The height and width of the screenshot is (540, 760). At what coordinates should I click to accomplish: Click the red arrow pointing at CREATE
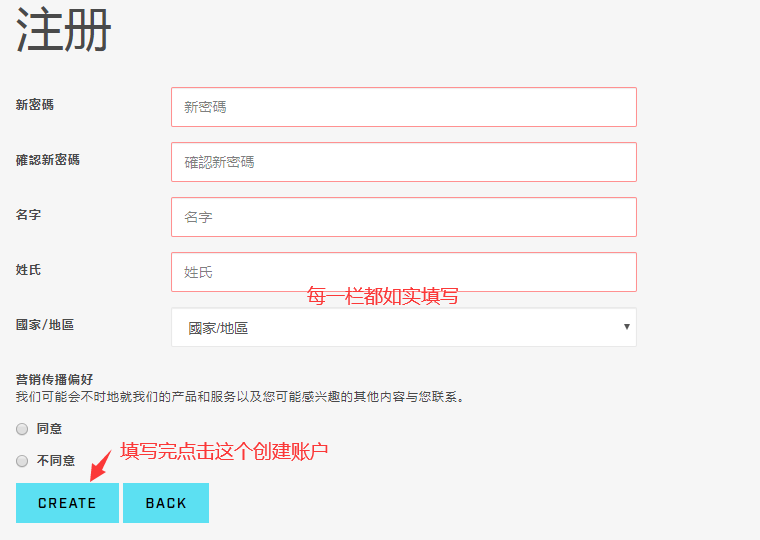point(100,465)
